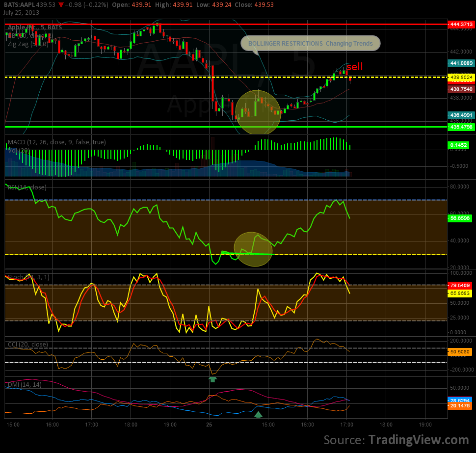Click the teal 436.4991 lower band tag
This screenshot has height=453, width=476.
pos(461,115)
